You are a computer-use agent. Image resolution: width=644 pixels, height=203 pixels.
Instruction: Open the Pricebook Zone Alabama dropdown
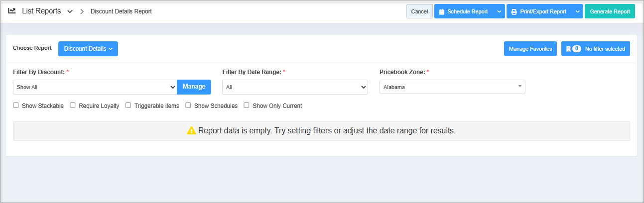(x=452, y=87)
